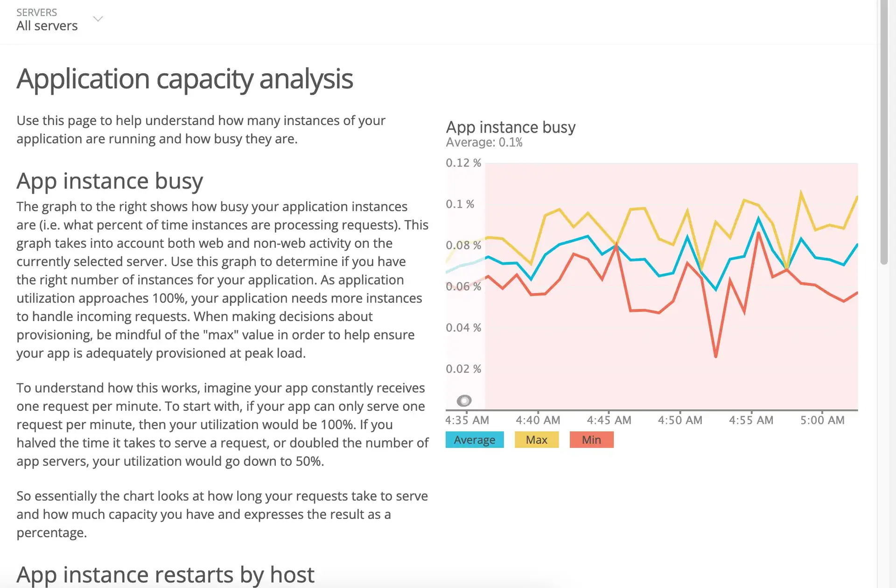Select the 4:35 AM time axis label
This screenshot has height=588, width=896.
click(x=467, y=420)
